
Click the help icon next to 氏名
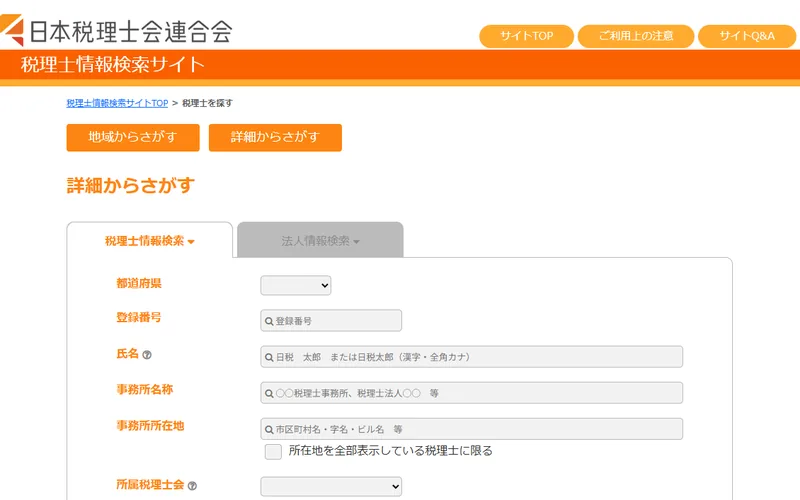coord(147,355)
